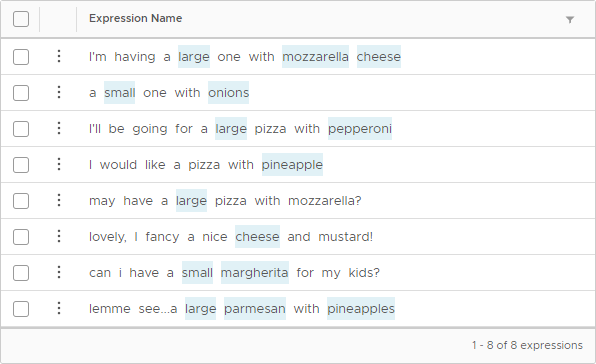Open actions menu for the pepperoni pizza expression
The height and width of the screenshot is (364, 596).
tap(59, 128)
